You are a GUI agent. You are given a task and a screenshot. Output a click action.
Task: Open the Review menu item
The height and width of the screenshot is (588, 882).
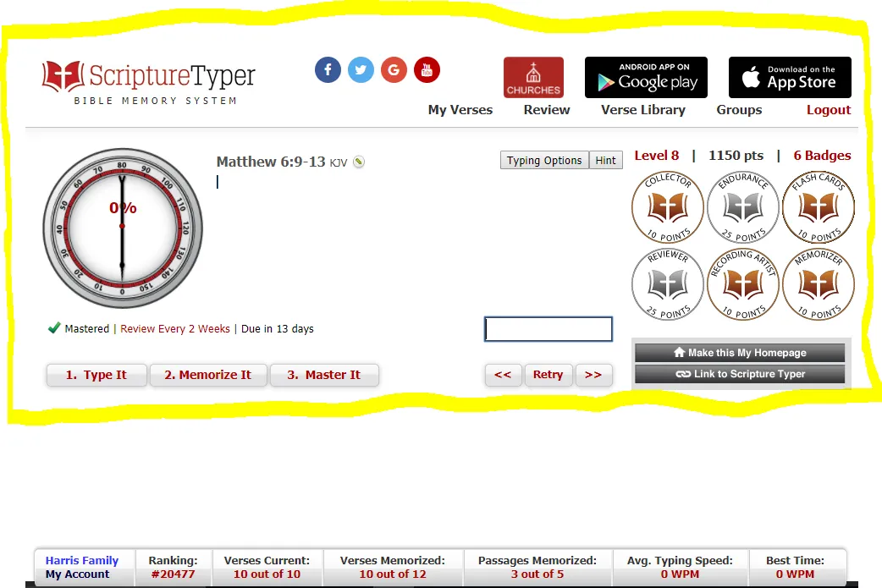click(547, 110)
